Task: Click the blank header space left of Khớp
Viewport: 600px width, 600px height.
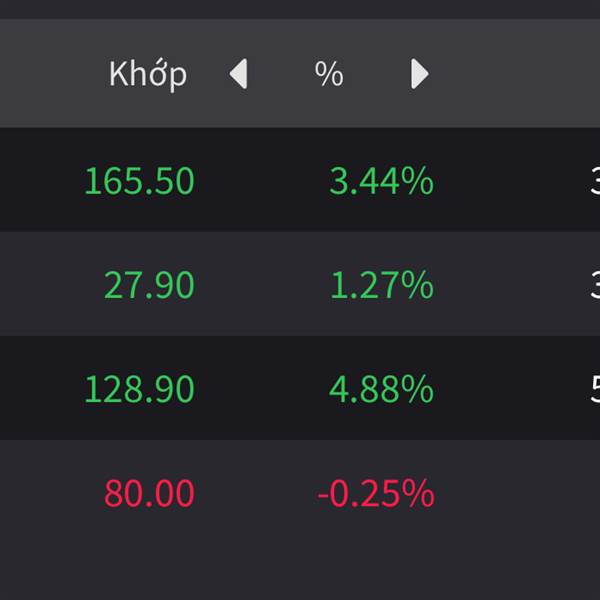Action: [x=50, y=74]
